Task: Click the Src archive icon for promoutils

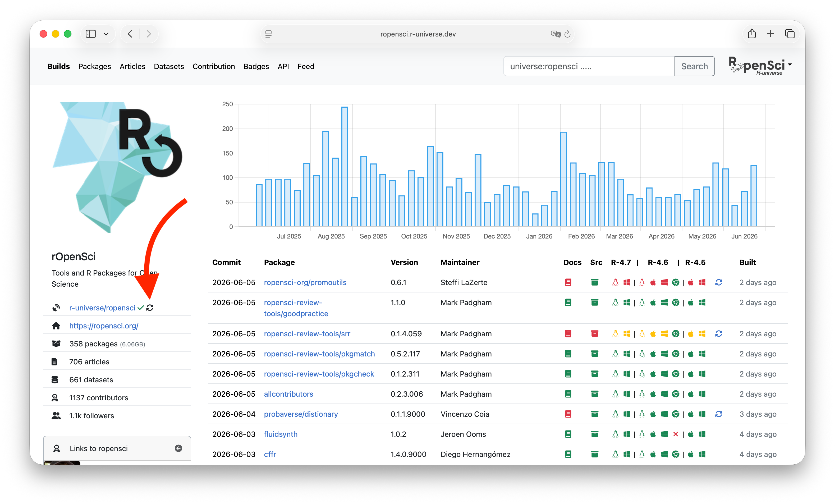Action: tap(594, 282)
